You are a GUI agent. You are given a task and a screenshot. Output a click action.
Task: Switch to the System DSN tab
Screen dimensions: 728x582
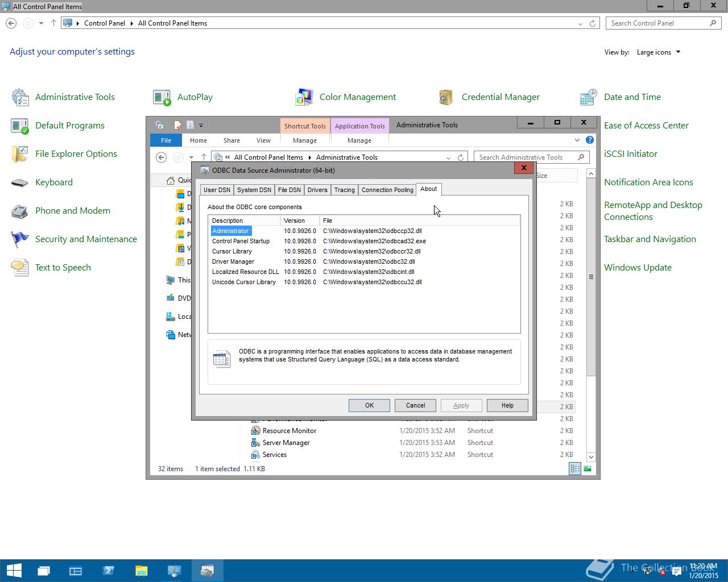254,190
